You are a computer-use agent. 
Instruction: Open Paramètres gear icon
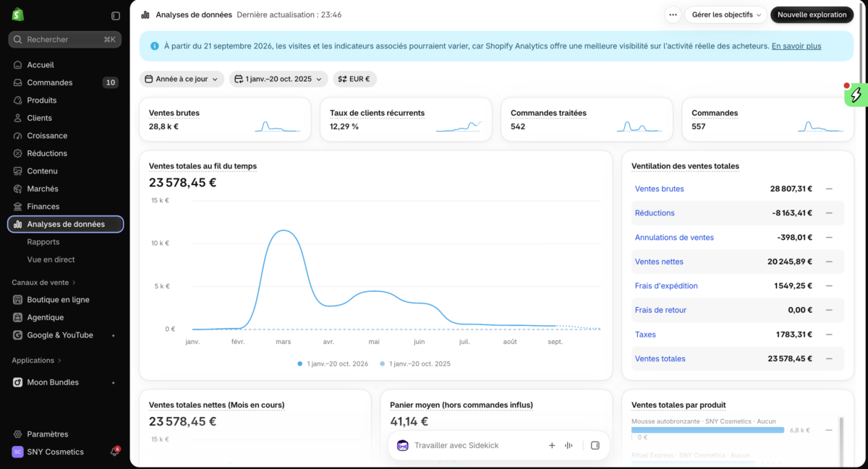(x=18, y=434)
